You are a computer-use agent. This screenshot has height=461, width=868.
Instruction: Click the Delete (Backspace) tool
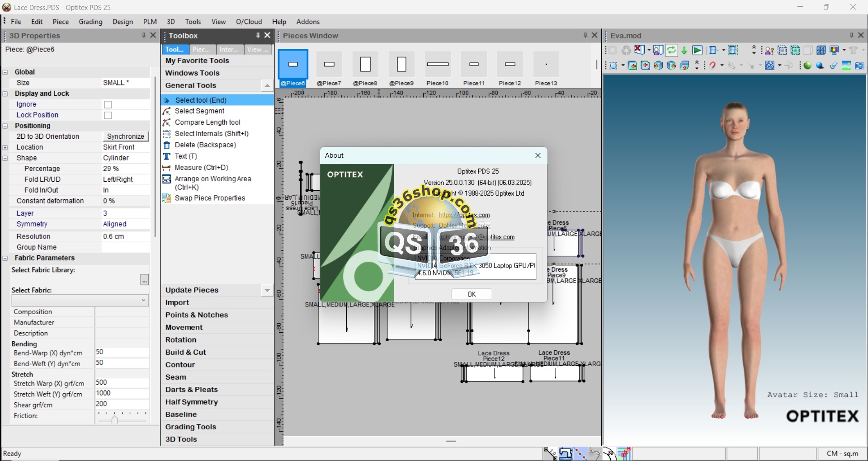(x=217, y=145)
